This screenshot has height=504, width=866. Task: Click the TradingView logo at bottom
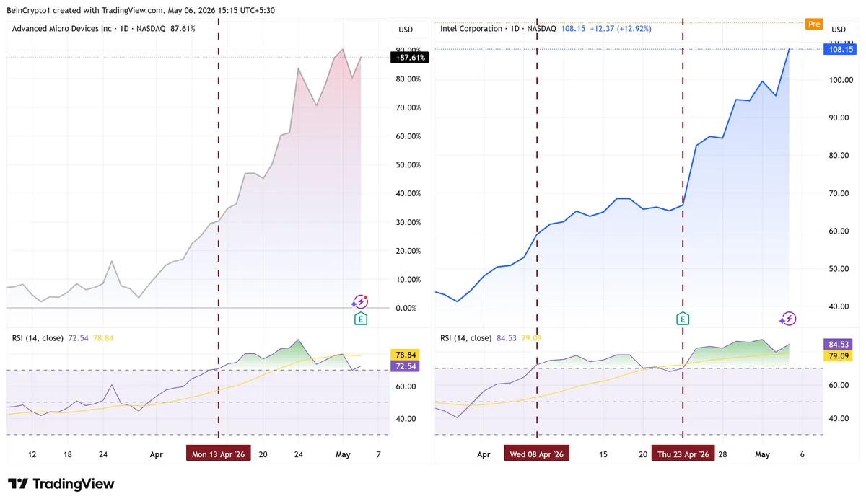pyautogui.click(x=61, y=484)
